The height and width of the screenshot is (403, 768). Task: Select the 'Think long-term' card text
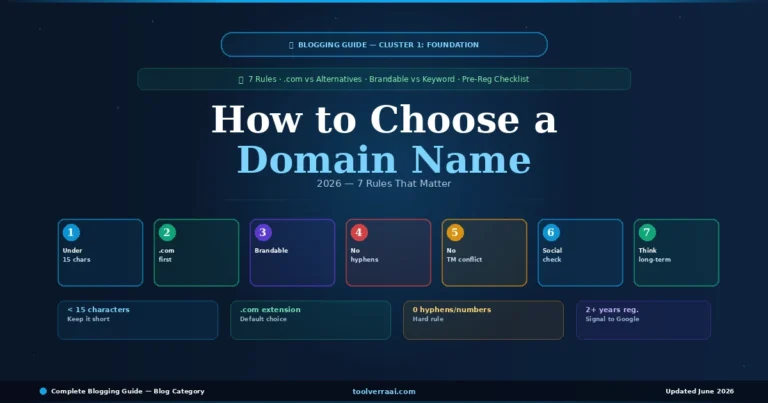pos(654,255)
